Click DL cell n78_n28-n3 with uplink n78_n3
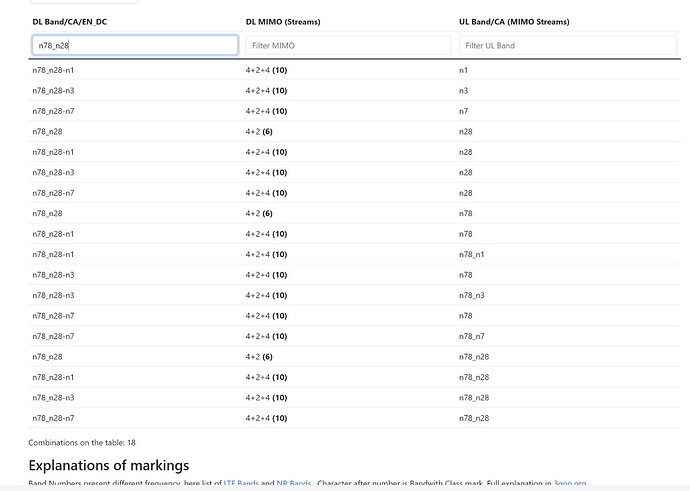Screen dimensions: 690x491 53,295
